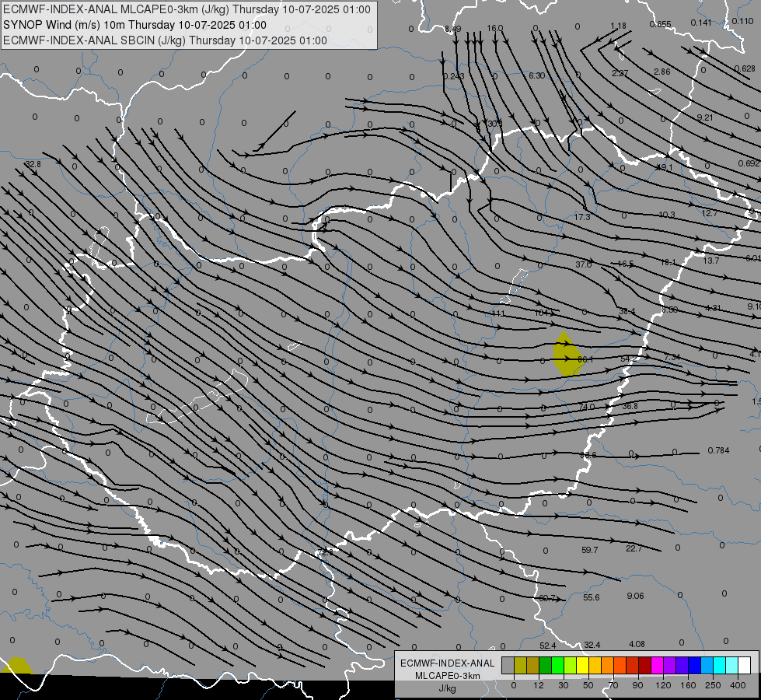761x700 pixels.
Task: Click the map value '22.7'
Action: click(634, 548)
